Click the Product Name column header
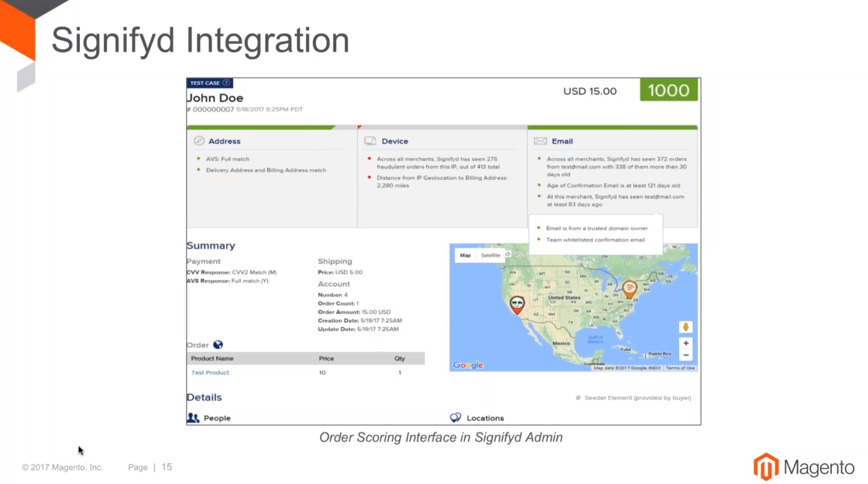 point(212,358)
